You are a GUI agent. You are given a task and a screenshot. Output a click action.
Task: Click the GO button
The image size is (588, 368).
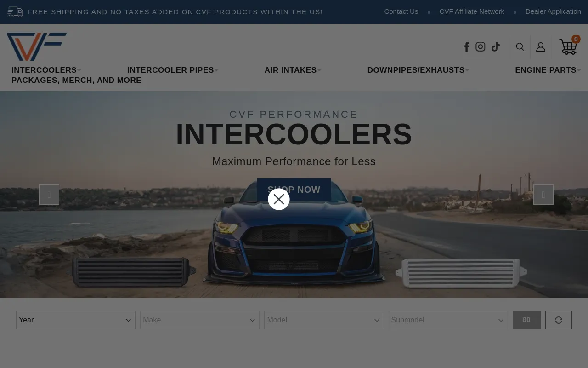tap(526, 320)
